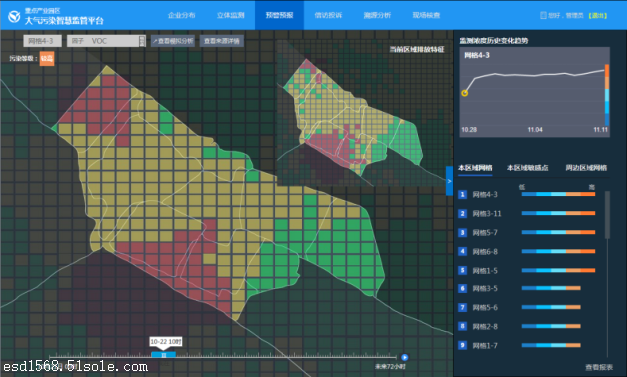Click the numbered badge 5 for 网格1-5

[462, 271]
